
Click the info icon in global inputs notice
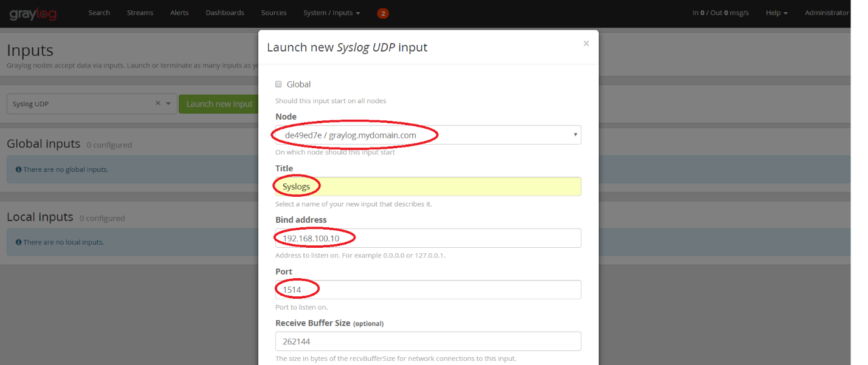(x=18, y=169)
